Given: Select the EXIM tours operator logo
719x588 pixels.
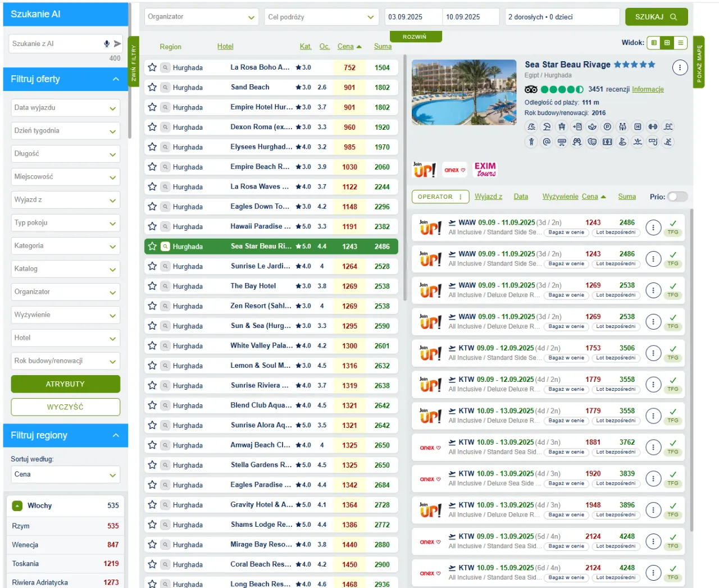Looking at the screenshot, I should pos(485,170).
